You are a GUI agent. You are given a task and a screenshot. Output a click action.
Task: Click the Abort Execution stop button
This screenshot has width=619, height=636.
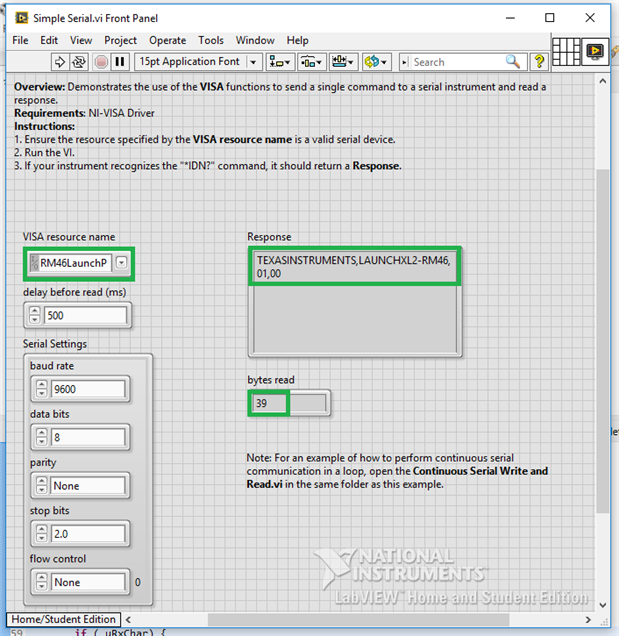101,62
